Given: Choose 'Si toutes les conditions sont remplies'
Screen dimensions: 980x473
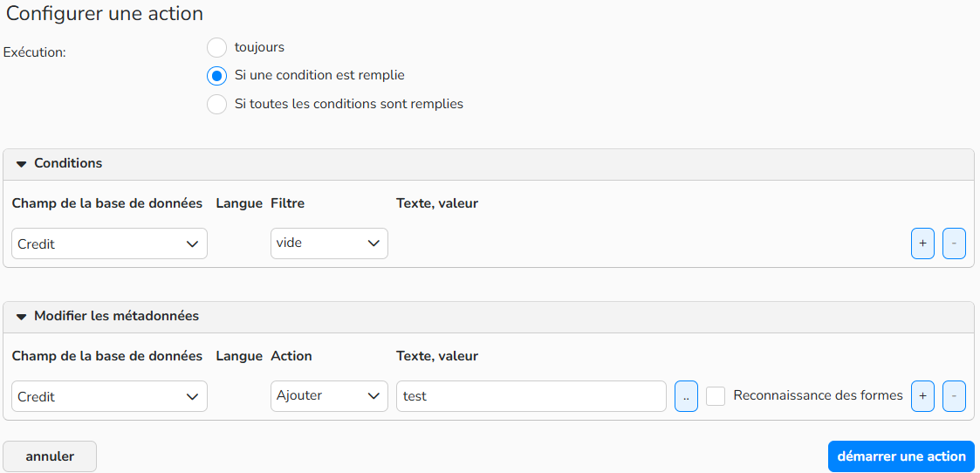Looking at the screenshot, I should click(217, 105).
